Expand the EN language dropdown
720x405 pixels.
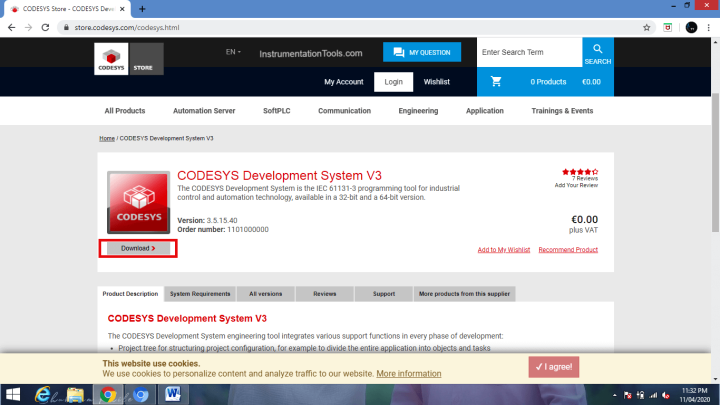point(233,51)
